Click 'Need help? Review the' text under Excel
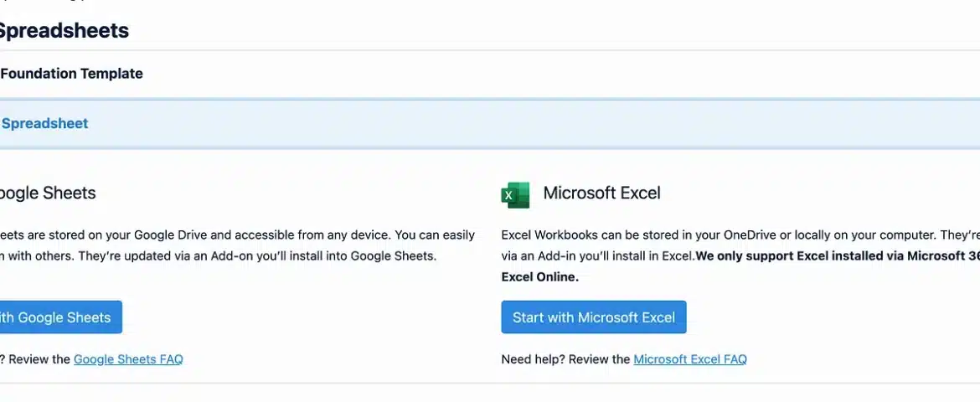Screen dimensions: 980x402 point(565,358)
